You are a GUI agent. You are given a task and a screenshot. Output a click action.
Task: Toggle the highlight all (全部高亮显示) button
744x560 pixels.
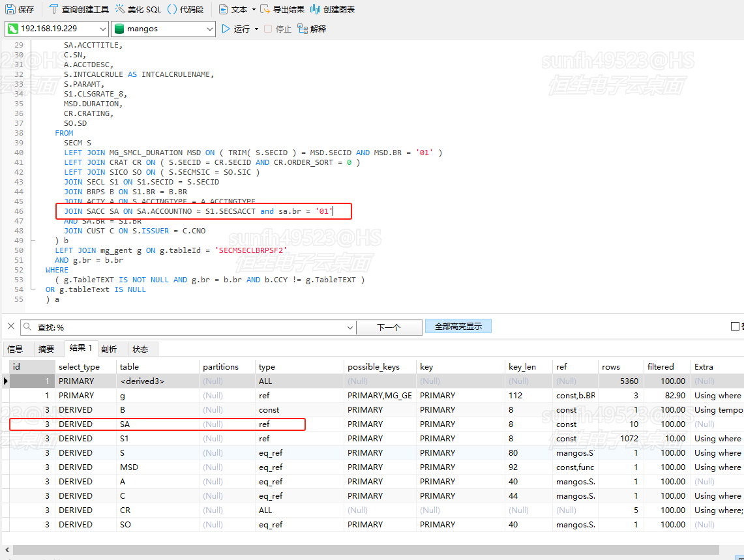point(458,327)
